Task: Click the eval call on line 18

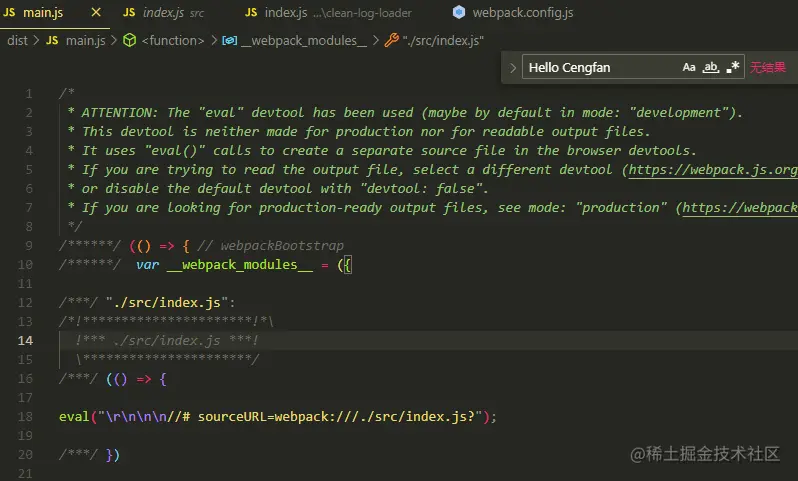Action: 74,417
